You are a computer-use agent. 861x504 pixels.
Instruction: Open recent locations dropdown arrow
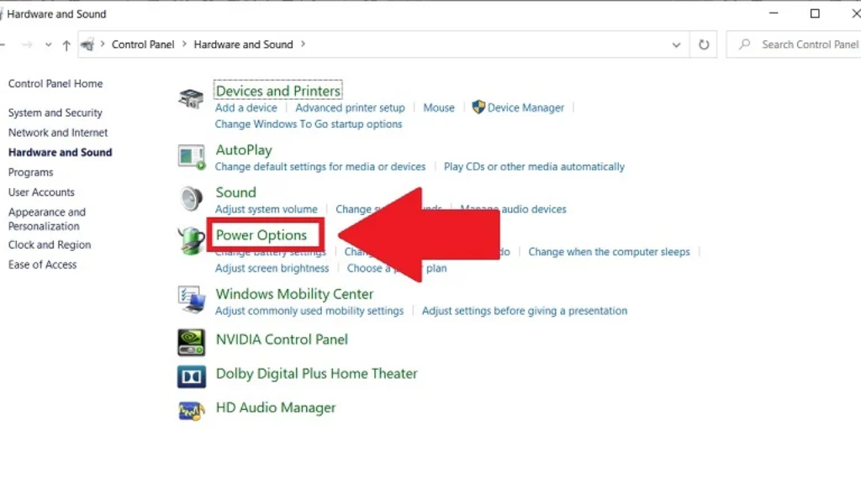pyautogui.click(x=48, y=45)
